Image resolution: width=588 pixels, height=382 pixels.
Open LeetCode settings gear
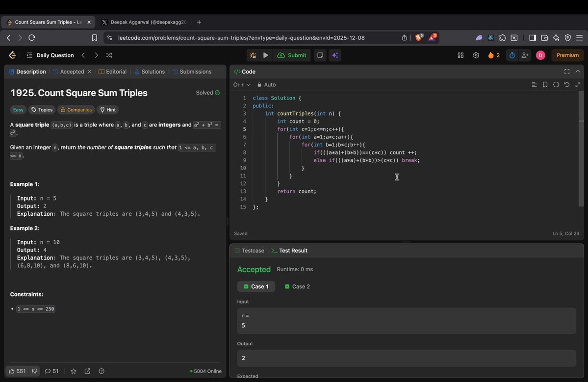[x=476, y=55]
